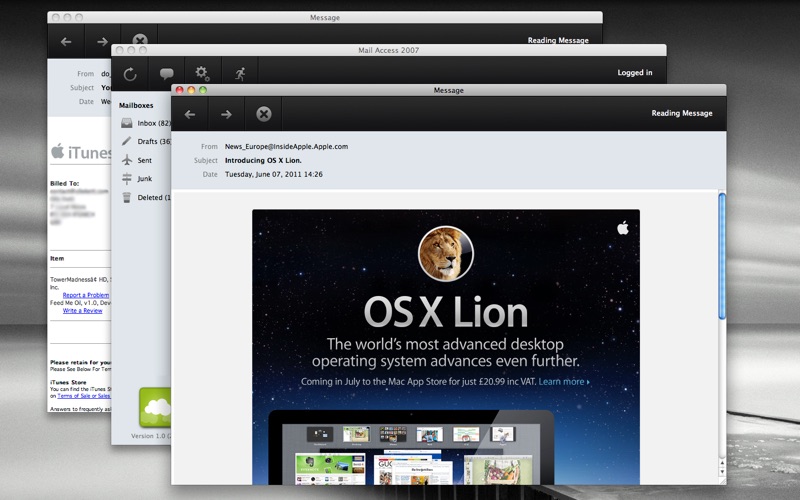
Task: Click the lion emblem image in the email
Action: coord(446,254)
